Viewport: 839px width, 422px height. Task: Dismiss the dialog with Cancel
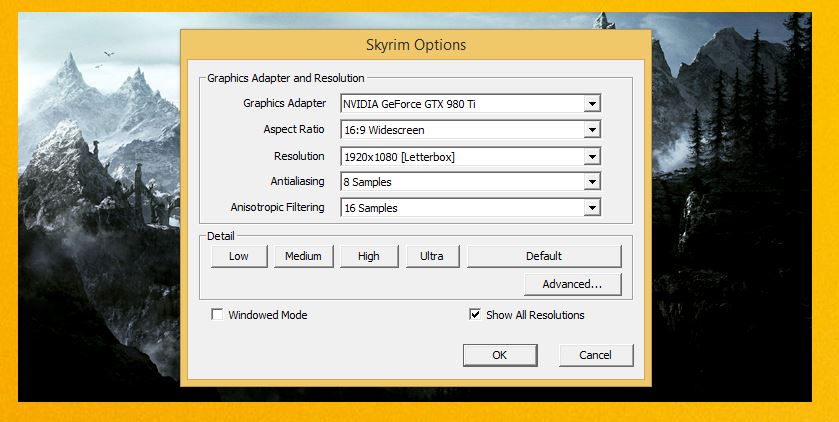coord(596,355)
